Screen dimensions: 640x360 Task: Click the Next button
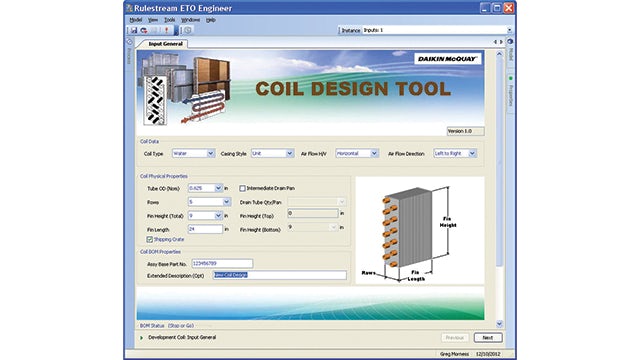[488, 338]
